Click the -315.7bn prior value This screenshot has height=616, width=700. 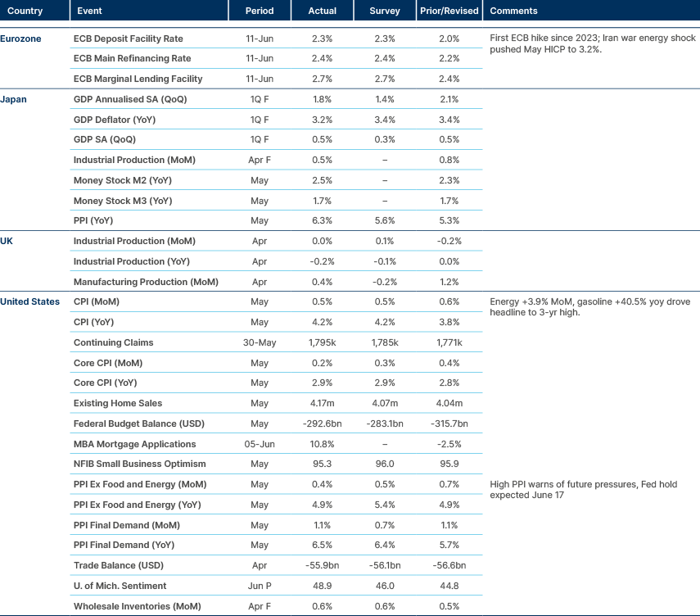coord(449,424)
